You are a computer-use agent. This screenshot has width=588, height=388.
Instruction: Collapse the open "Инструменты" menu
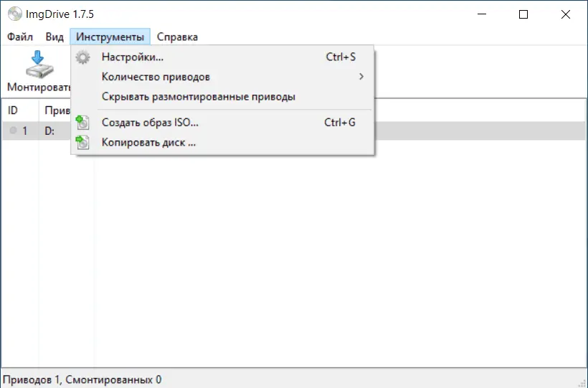coord(110,37)
